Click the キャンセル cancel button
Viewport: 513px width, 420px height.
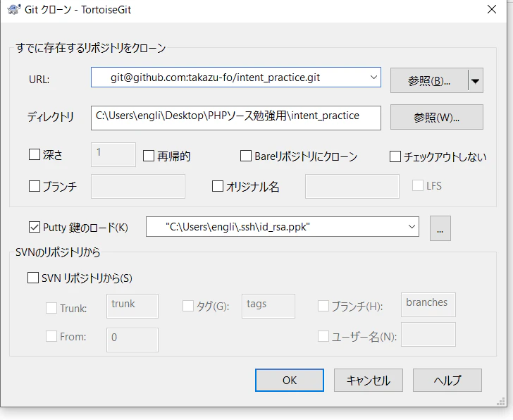click(369, 380)
